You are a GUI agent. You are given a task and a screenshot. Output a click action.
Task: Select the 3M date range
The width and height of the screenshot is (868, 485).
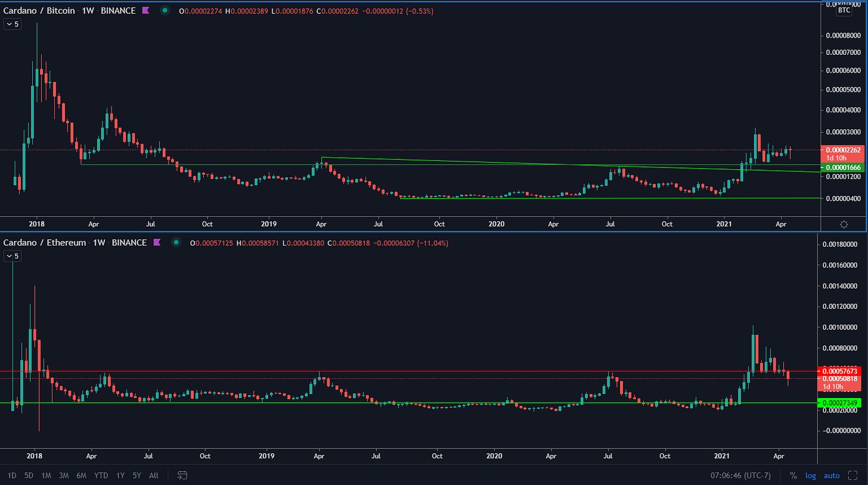point(64,475)
